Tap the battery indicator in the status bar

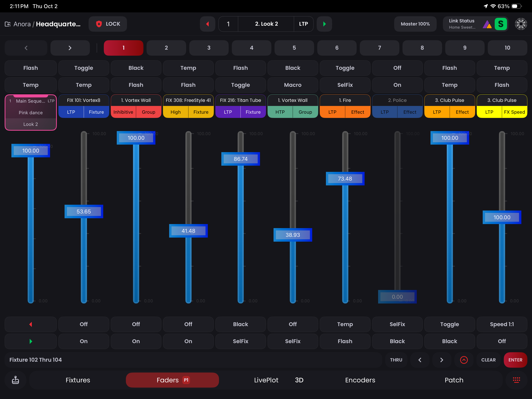[516, 6]
